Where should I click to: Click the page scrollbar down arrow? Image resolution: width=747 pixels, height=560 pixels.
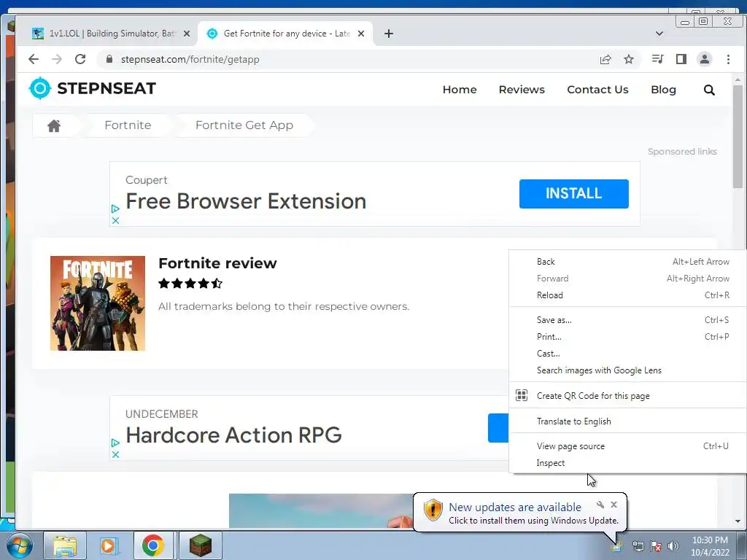738,521
